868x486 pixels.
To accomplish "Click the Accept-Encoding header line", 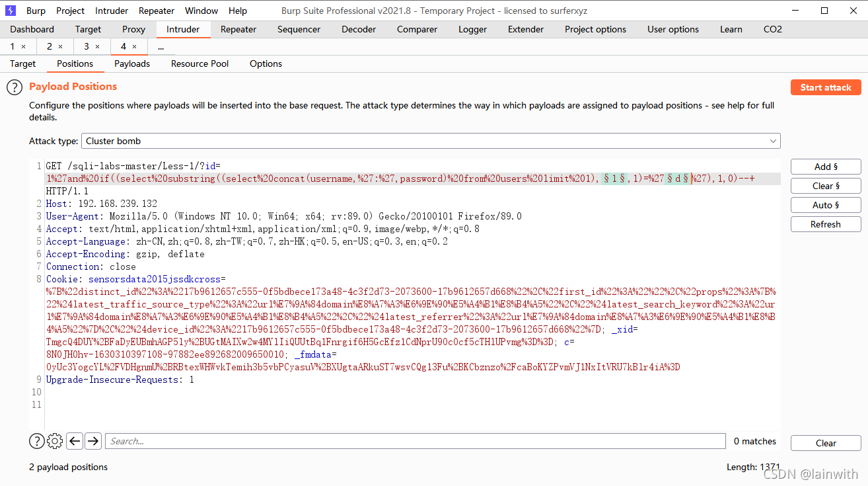I will (125, 254).
